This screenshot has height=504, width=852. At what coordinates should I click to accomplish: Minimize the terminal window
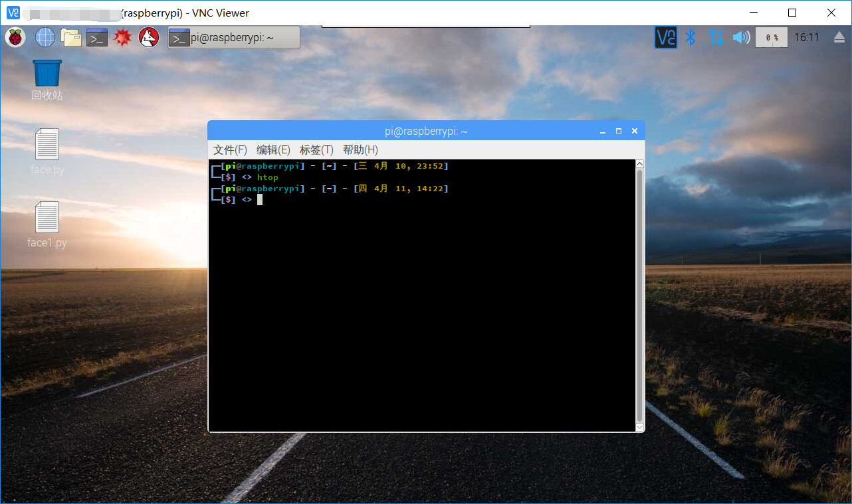(x=603, y=131)
